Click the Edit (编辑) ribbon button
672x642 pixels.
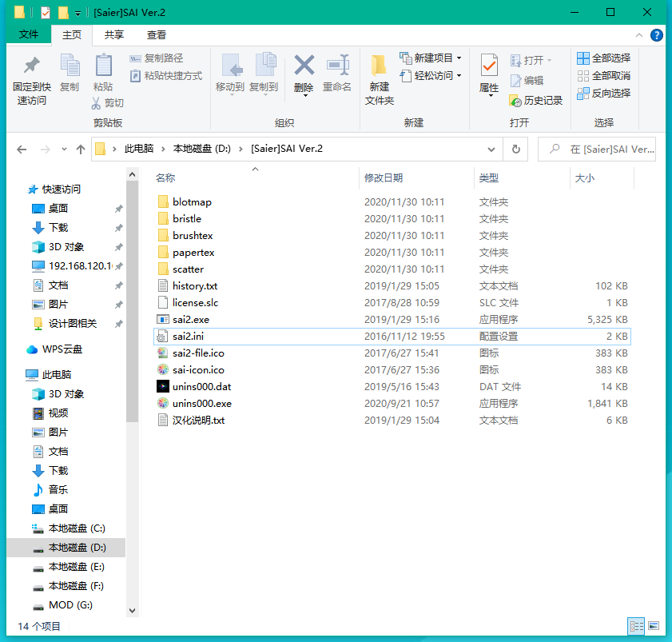click(x=527, y=80)
